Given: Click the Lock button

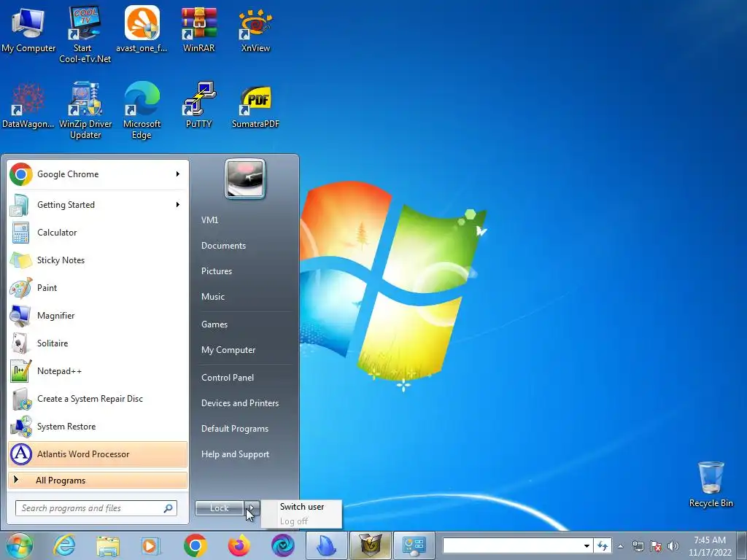Looking at the screenshot, I should pyautogui.click(x=220, y=508).
